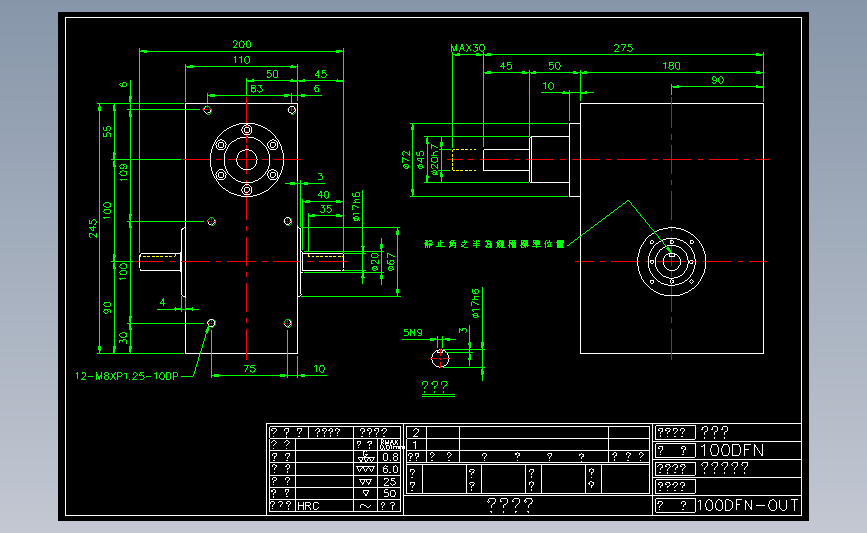
Task: Select the 6.0 surface roughness value
Action: click(x=390, y=469)
